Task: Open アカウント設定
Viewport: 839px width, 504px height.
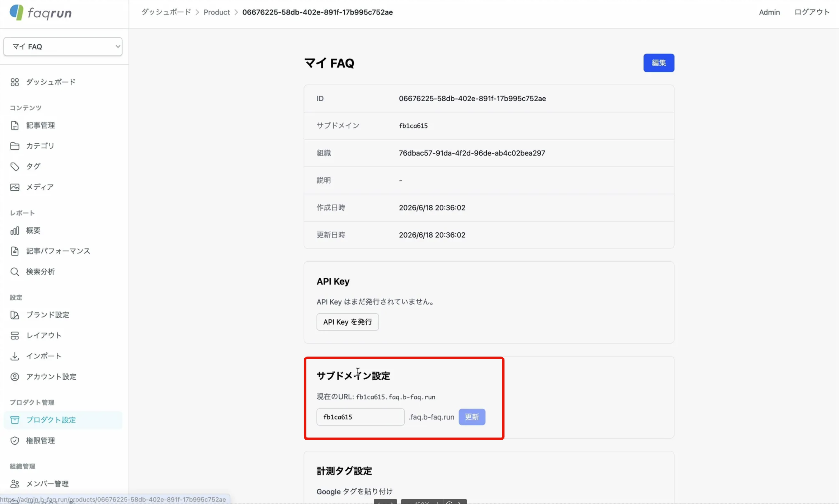Action: [x=51, y=377]
